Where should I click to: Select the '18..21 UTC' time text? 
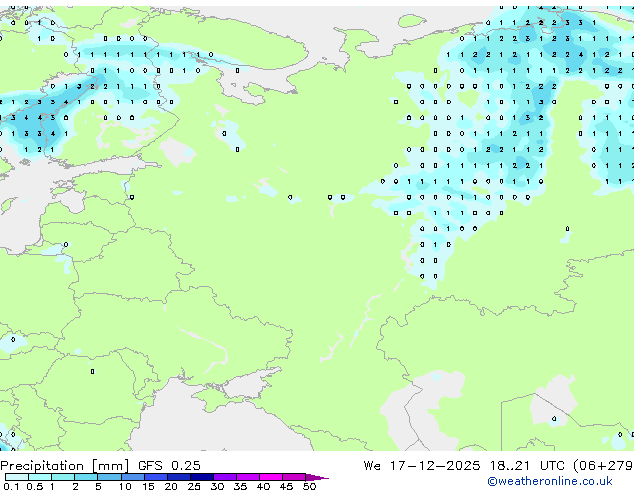tap(530, 466)
